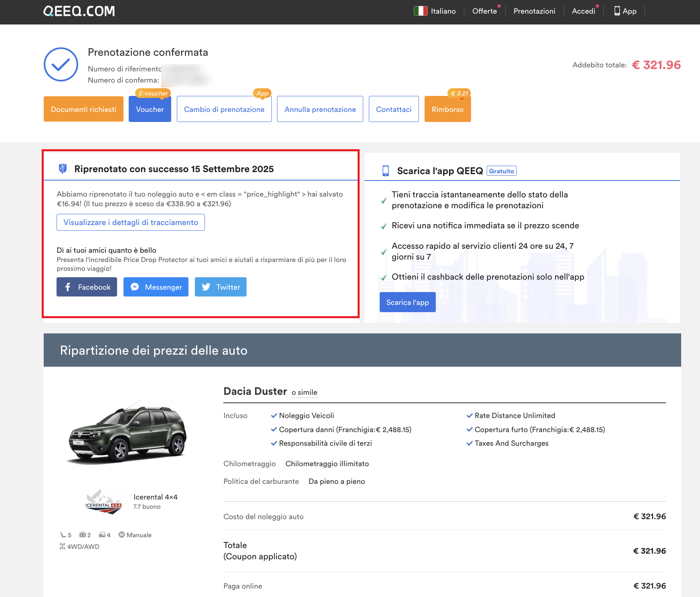Click the large luggage icon showing 2

(x=83, y=535)
